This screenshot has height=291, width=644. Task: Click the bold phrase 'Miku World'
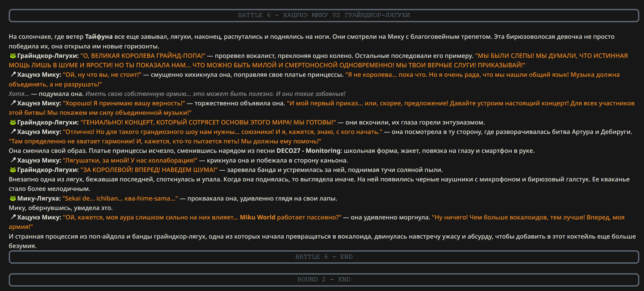257,217
